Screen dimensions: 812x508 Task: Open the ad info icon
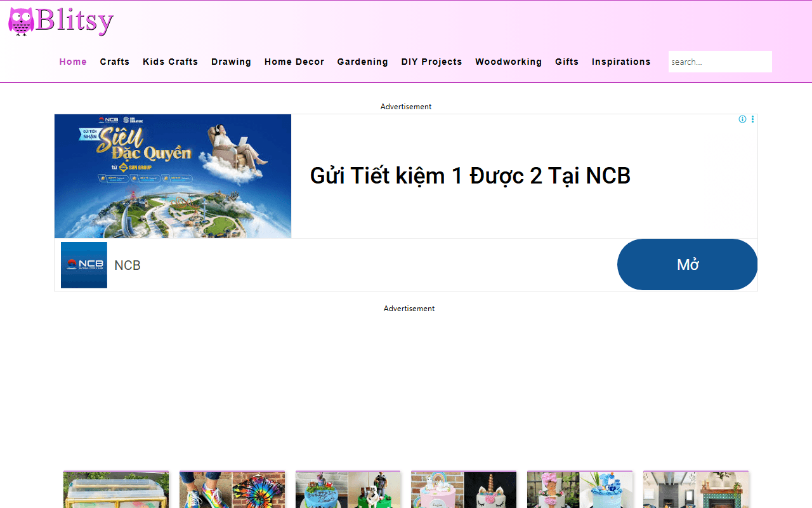742,119
